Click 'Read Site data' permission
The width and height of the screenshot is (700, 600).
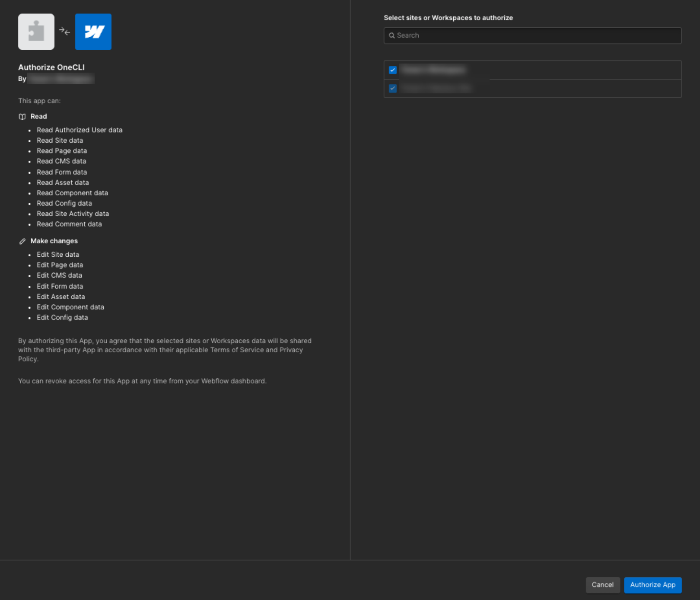pos(60,140)
